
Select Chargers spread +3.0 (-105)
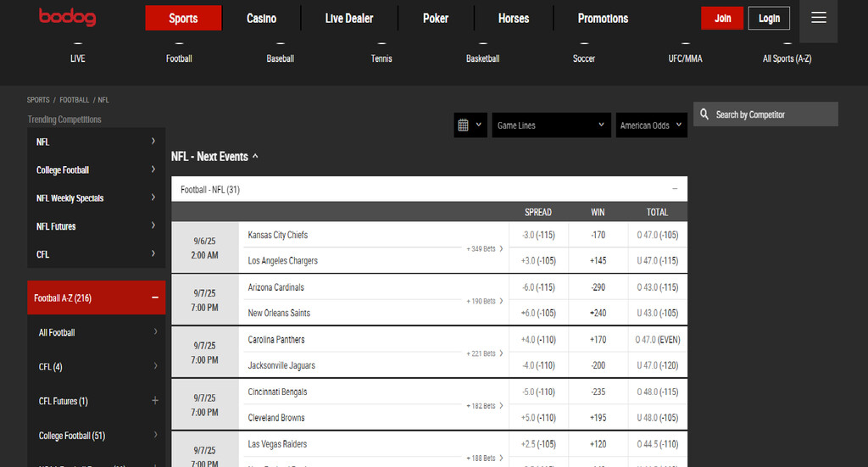[x=538, y=260]
